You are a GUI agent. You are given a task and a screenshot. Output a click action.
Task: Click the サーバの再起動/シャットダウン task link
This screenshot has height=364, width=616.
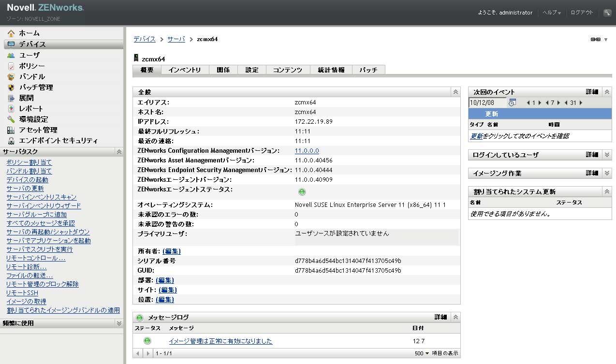click(x=48, y=232)
